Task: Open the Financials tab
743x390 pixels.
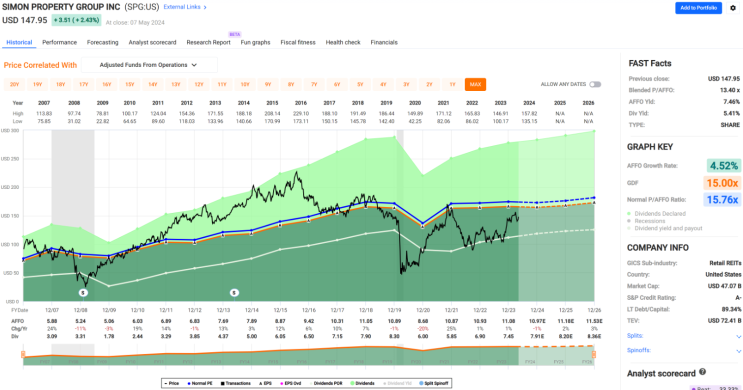Action: pyautogui.click(x=384, y=42)
